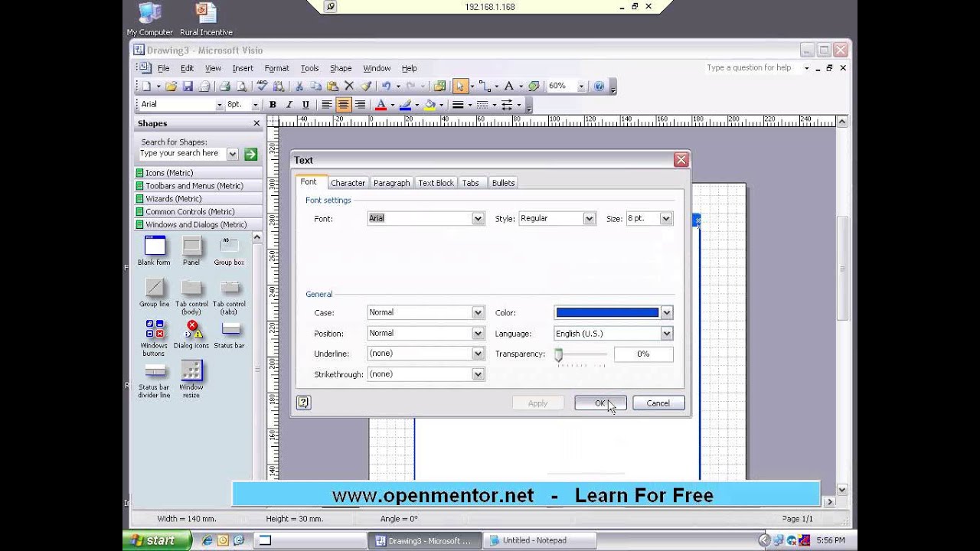Toggle Italic formatting in toolbar

pyautogui.click(x=289, y=105)
